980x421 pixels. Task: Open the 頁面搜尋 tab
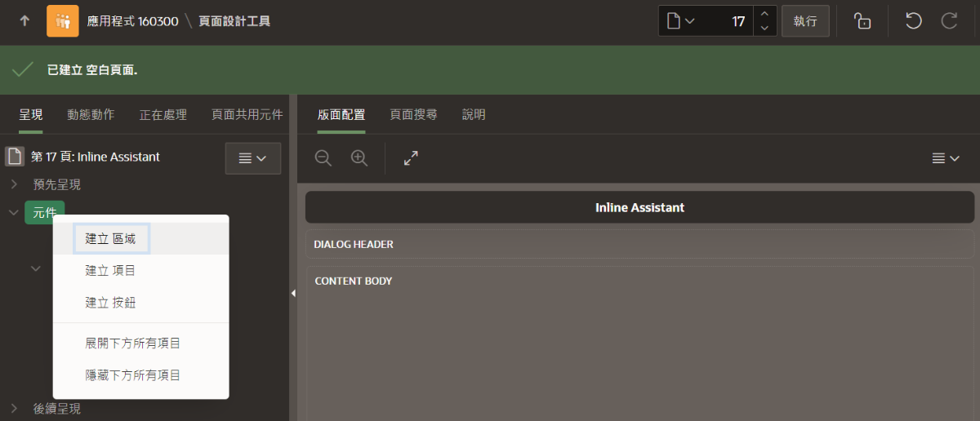(413, 115)
